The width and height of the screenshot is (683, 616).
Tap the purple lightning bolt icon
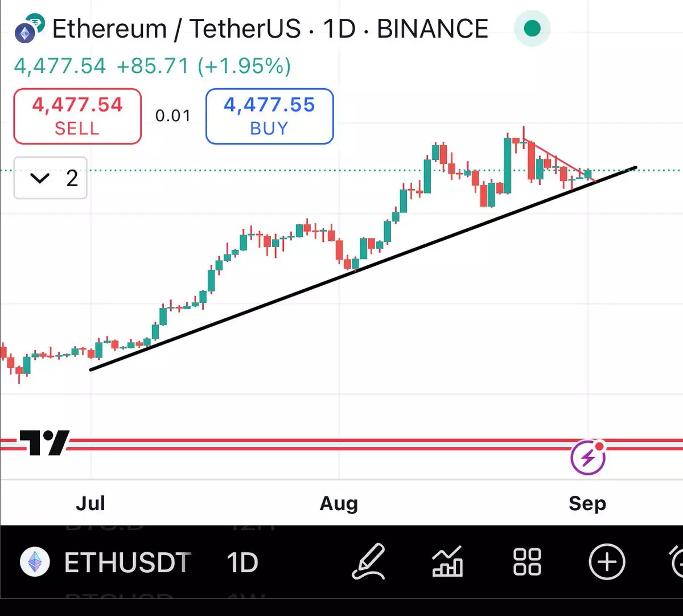click(589, 457)
